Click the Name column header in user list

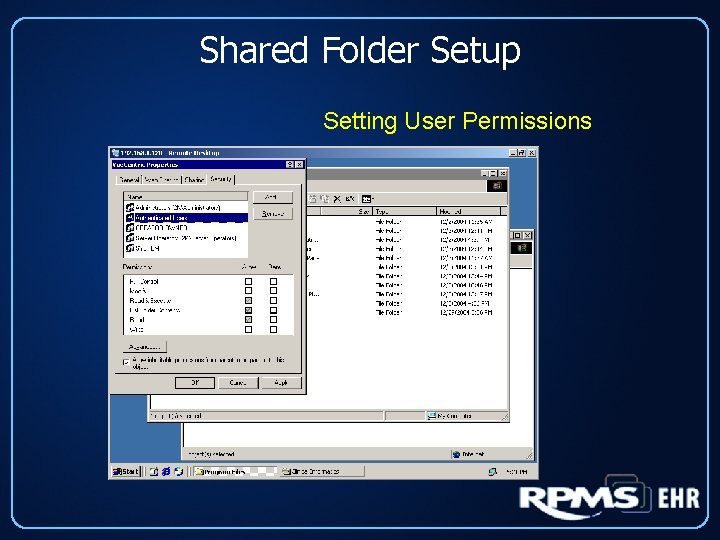click(x=186, y=197)
